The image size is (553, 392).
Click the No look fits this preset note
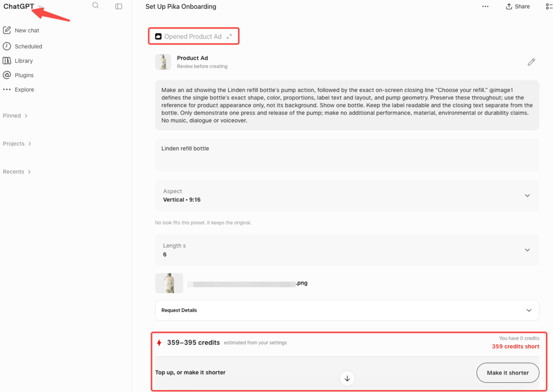coord(203,222)
